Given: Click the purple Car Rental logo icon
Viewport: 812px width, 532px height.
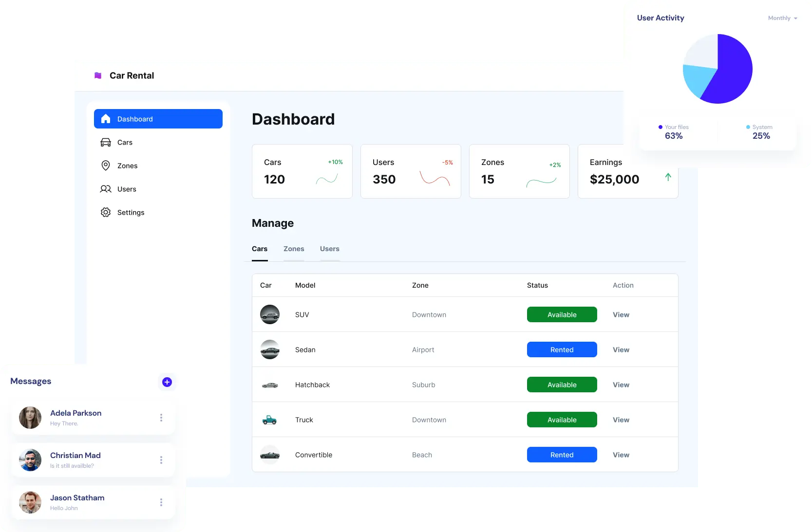Looking at the screenshot, I should pyautogui.click(x=98, y=75).
